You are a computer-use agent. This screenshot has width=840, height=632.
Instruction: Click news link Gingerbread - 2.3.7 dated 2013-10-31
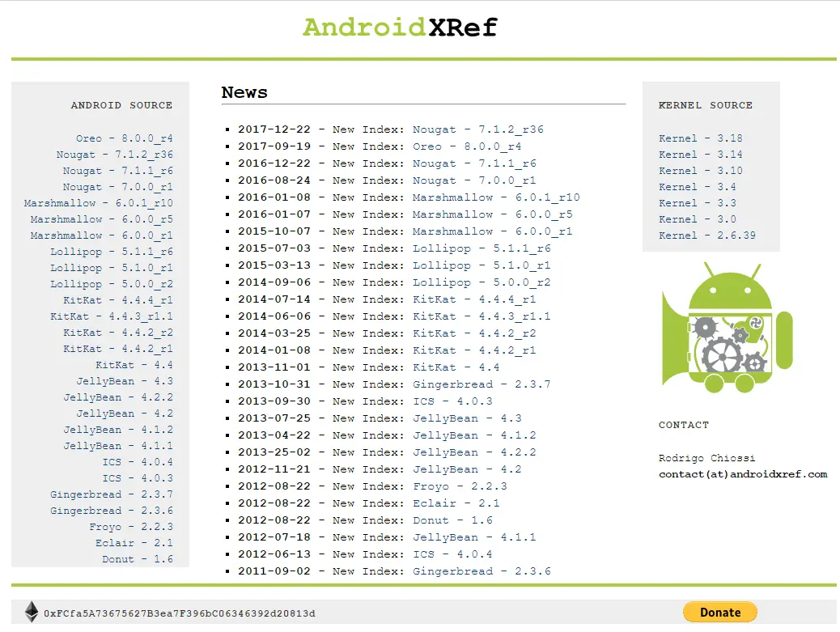(482, 384)
